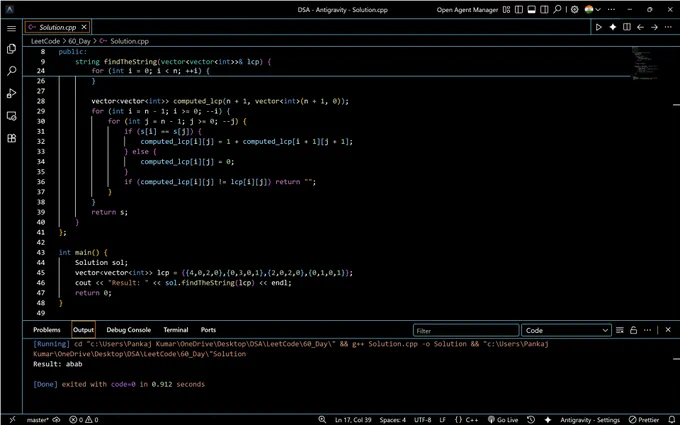Open the Explorer view in sidebar
Viewport: 680px width, 425px height.
(x=11, y=49)
